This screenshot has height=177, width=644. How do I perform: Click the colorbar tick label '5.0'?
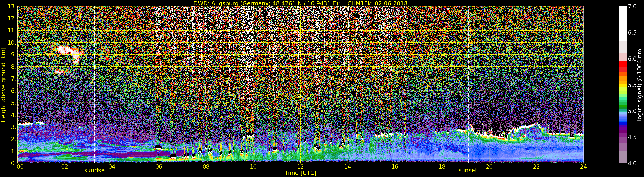click(x=632, y=111)
